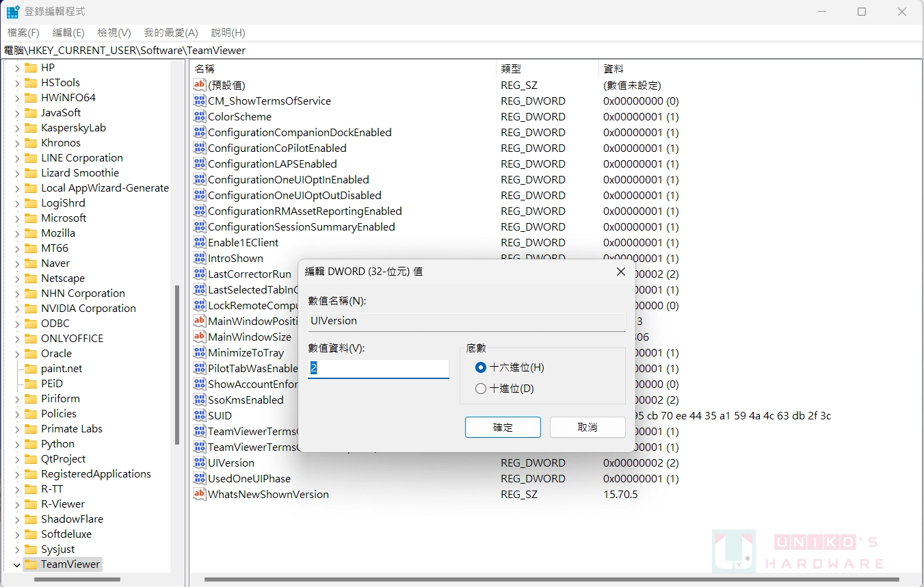Expand the Python key in the tree
This screenshot has height=587, width=924.
(17, 444)
